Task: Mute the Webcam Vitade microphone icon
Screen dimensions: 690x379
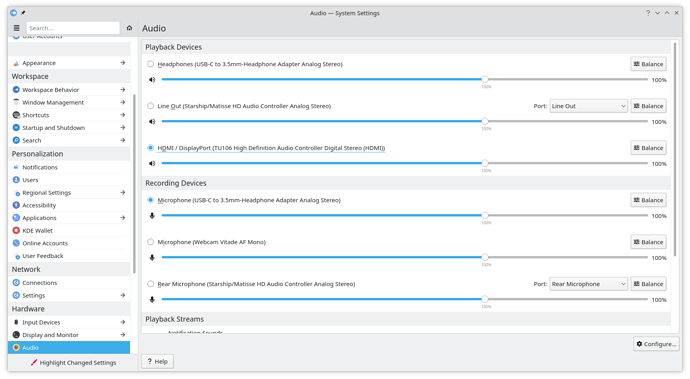Action: (152, 258)
